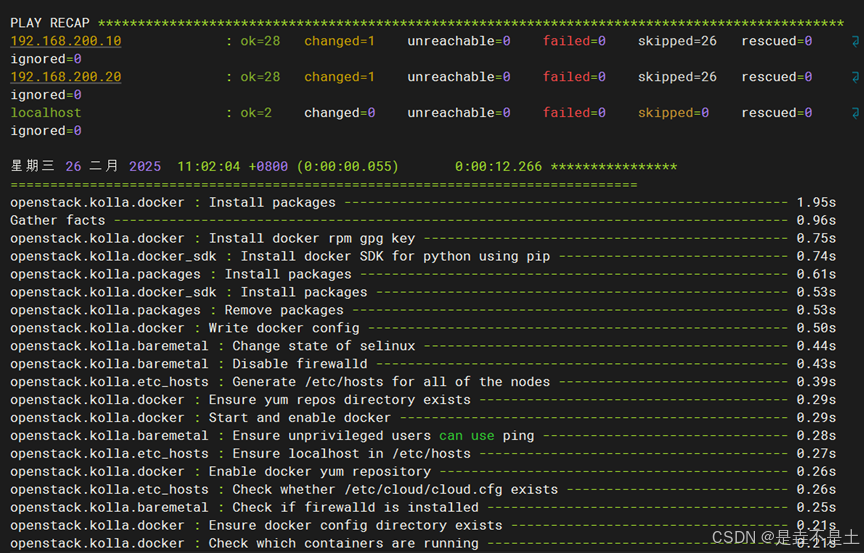
Task: Click rescued=0 in the localhost row
Action: coord(776,112)
